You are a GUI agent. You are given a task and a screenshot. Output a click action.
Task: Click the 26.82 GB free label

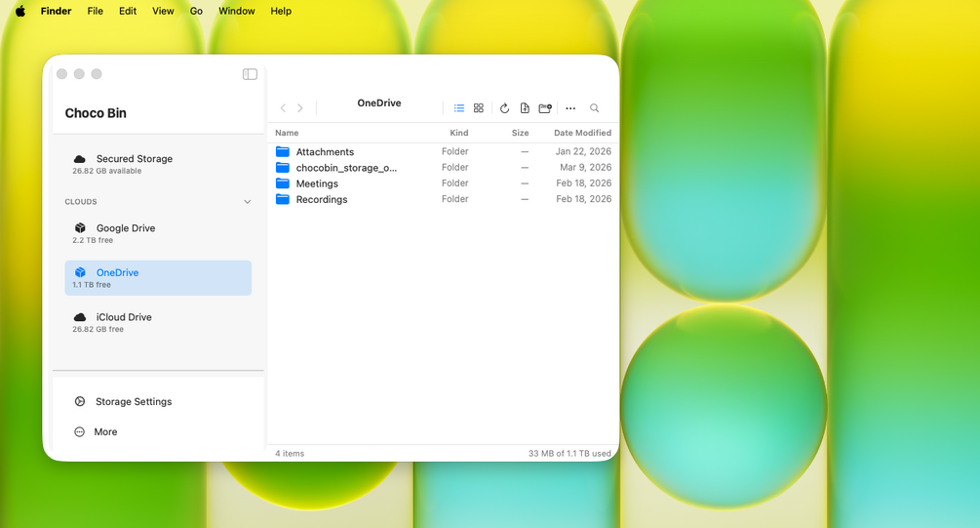(98, 329)
